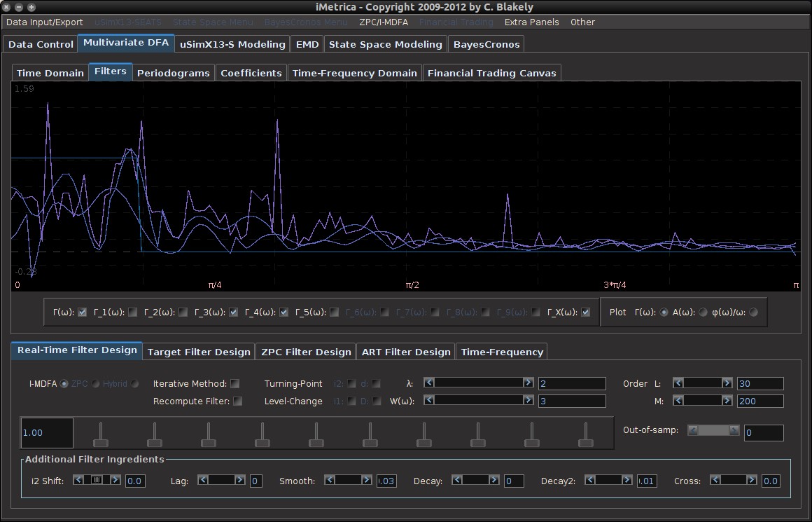Image resolution: width=812 pixels, height=522 pixels.
Task: Open the ZPC/I-MDFA menu
Action: 383,22
